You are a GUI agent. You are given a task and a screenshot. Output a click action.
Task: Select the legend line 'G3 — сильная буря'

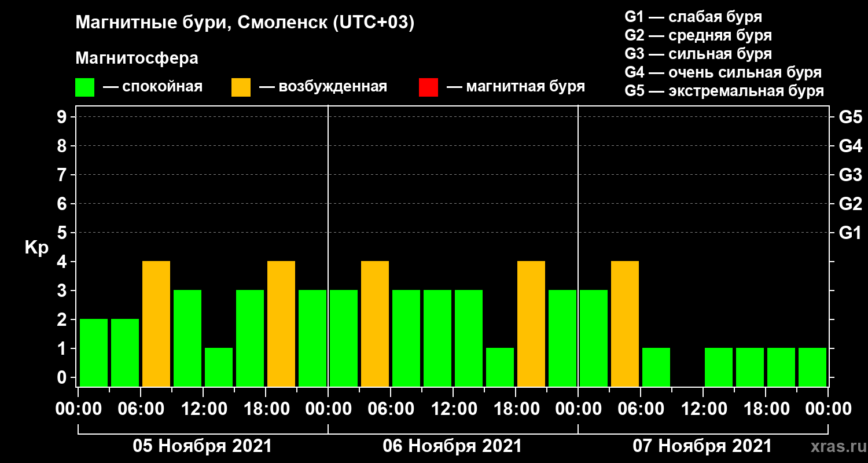698,54
